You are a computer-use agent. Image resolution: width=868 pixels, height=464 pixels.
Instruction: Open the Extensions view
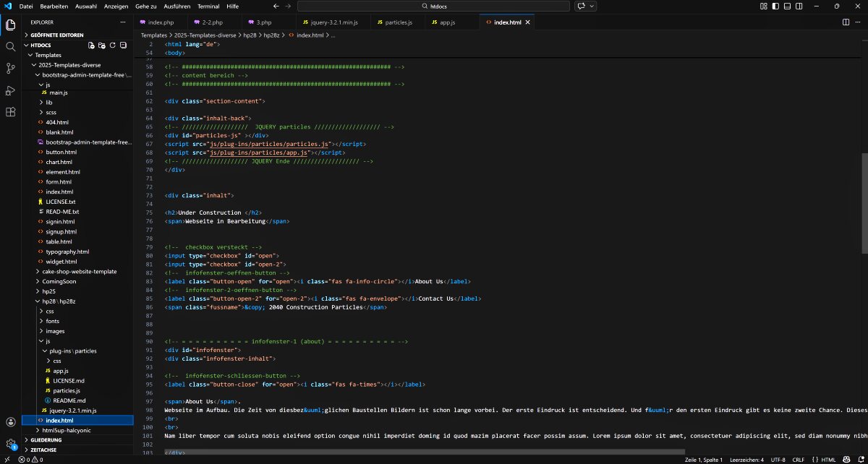click(10, 112)
